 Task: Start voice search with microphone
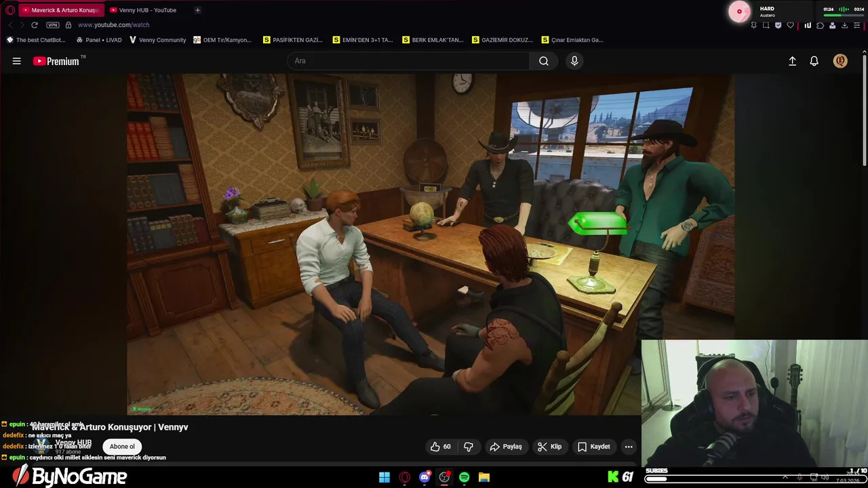click(574, 61)
